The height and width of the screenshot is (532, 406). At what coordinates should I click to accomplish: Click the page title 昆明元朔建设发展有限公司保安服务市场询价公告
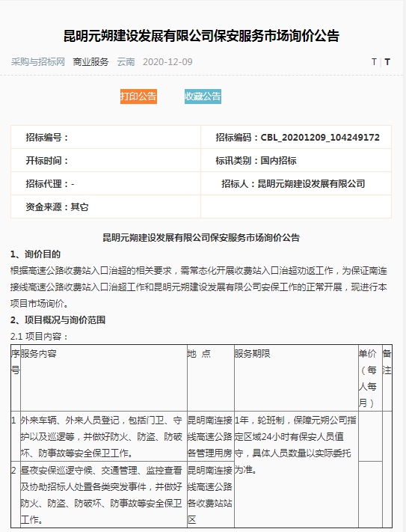[x=201, y=36]
